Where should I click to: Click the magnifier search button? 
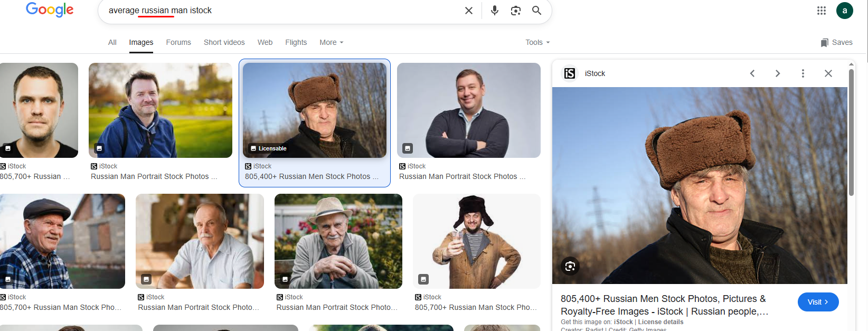[536, 11]
